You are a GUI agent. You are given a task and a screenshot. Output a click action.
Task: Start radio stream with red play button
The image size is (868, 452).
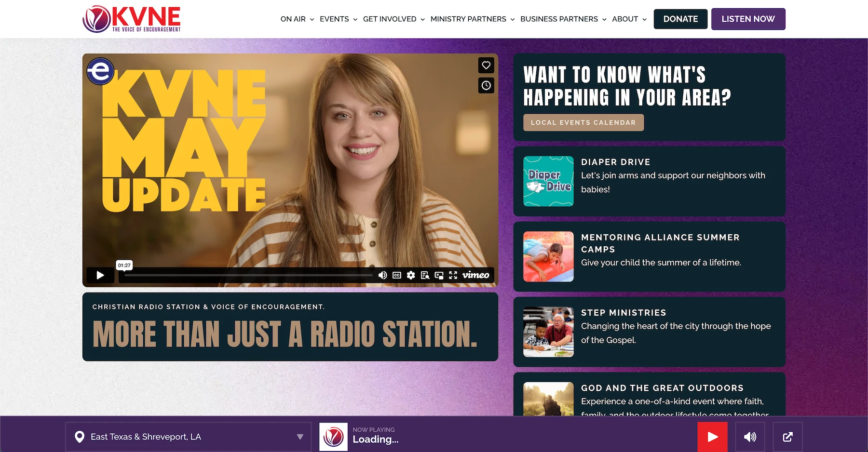coord(712,437)
